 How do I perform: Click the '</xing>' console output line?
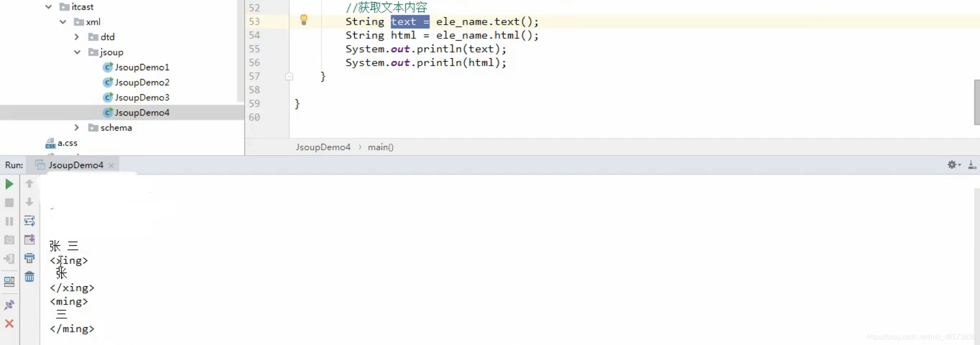[x=72, y=288]
